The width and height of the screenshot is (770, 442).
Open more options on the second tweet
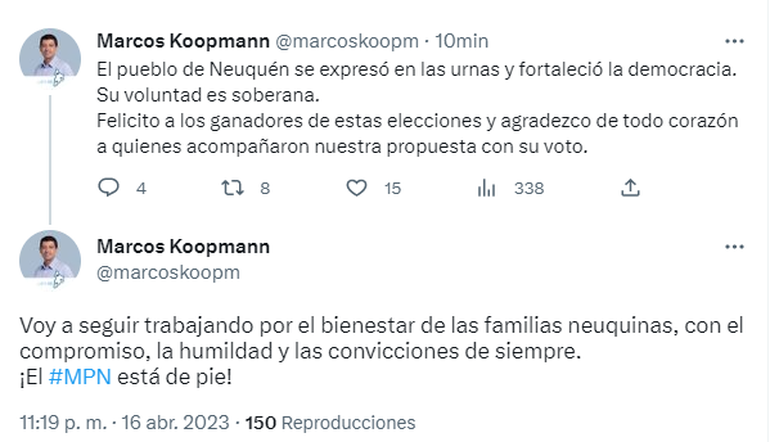[x=735, y=247]
